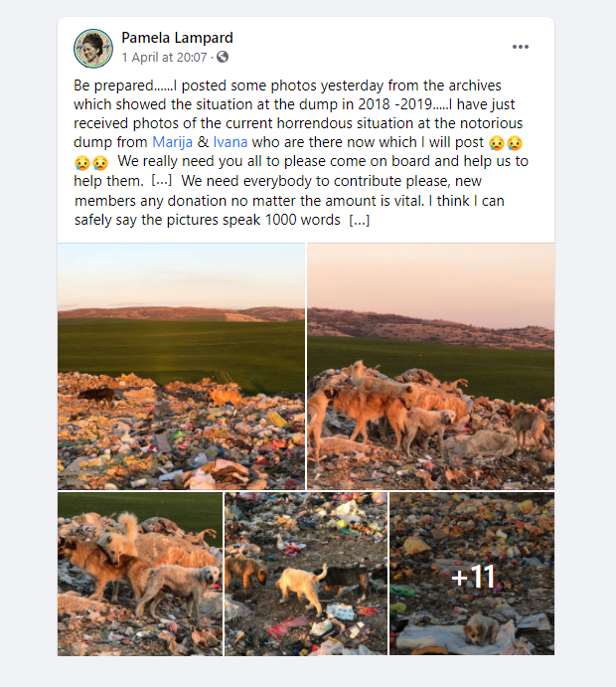The width and height of the screenshot is (616, 687).
Task: Open the top-right photo of dogs on rubbish
Action: click(x=430, y=366)
